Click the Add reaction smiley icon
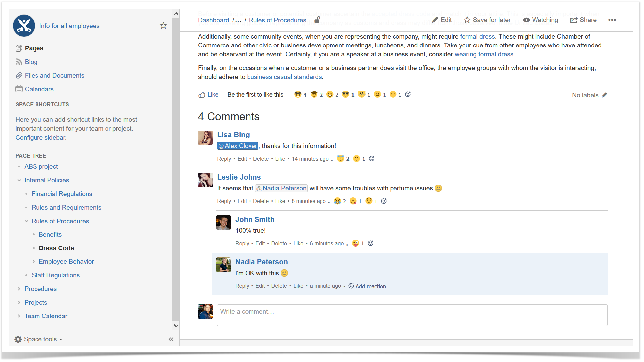This screenshot has height=362, width=644. [351, 285]
